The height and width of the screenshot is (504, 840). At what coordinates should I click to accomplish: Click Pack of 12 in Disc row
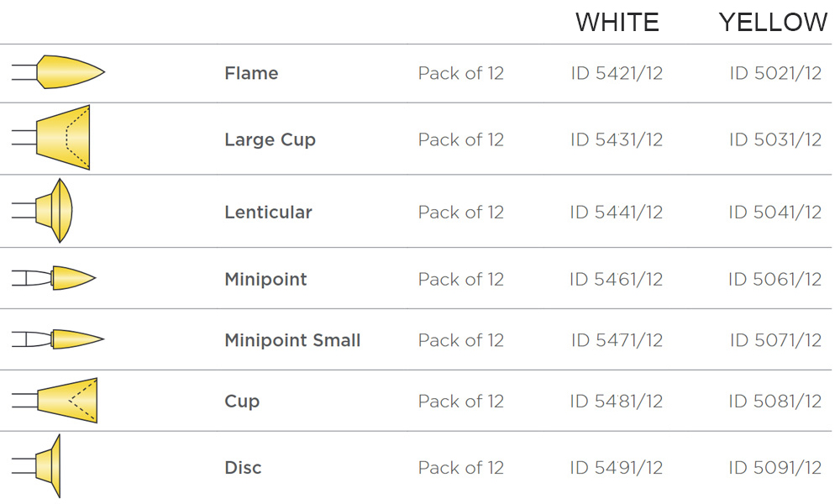click(460, 468)
